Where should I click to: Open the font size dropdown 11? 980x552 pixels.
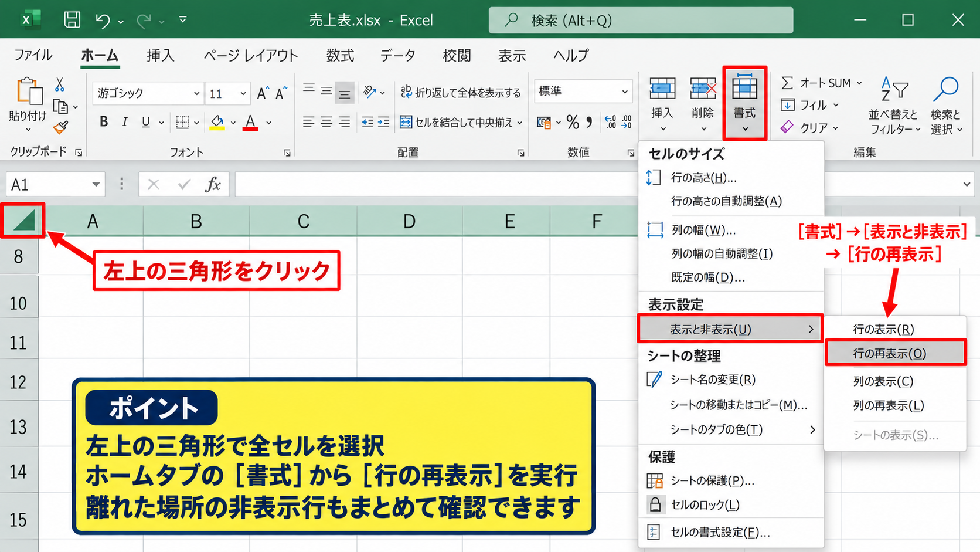[243, 93]
